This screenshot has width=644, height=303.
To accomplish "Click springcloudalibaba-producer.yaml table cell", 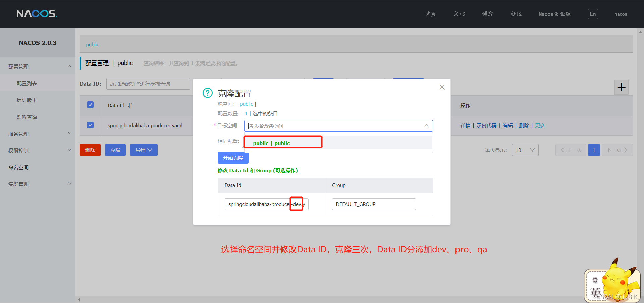I will click(x=145, y=125).
